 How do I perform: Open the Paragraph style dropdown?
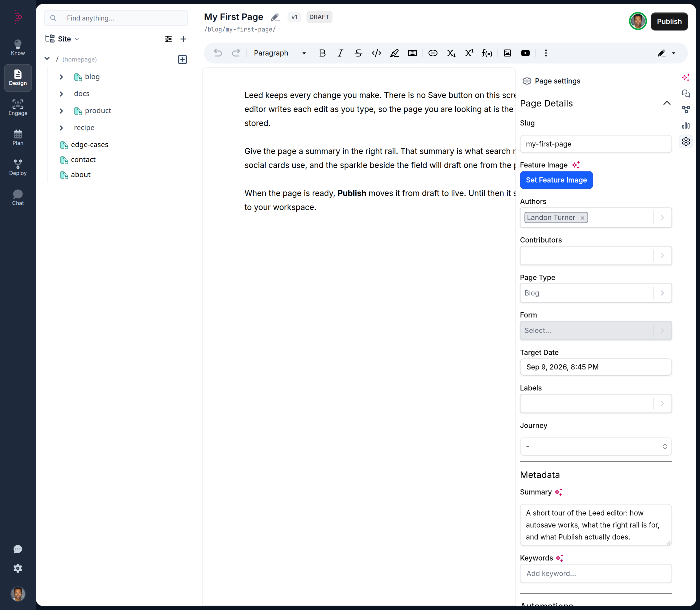click(x=280, y=53)
